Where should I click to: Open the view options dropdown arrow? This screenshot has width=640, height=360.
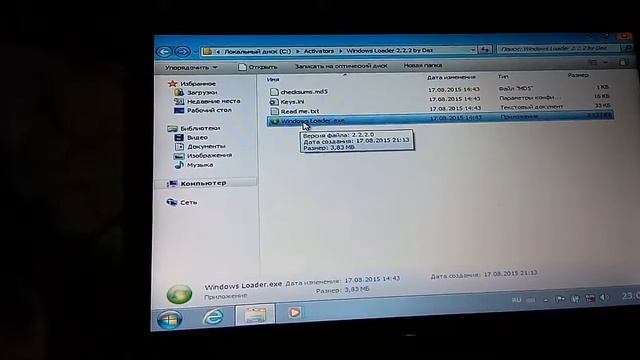(x=606, y=62)
